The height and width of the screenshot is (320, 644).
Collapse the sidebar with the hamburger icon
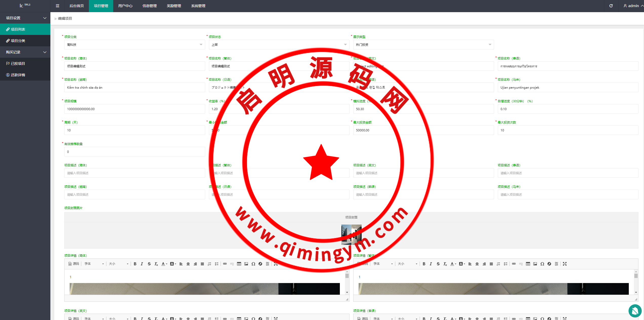pos(57,6)
